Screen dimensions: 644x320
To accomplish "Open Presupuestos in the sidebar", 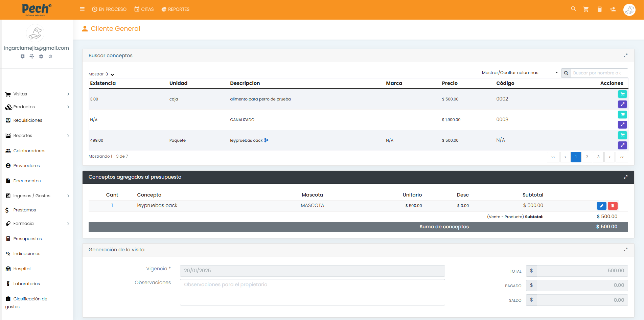I will 27,239.
